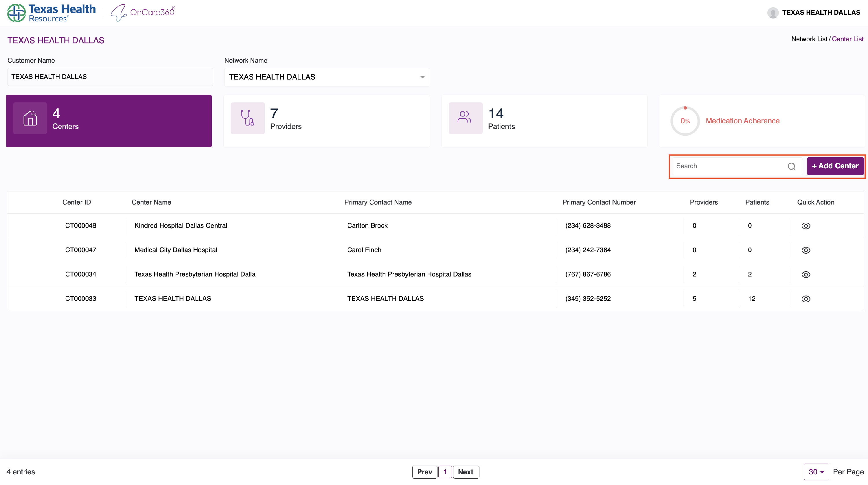Select page 1 in pagination
The width and height of the screenshot is (868, 485).
click(445, 472)
